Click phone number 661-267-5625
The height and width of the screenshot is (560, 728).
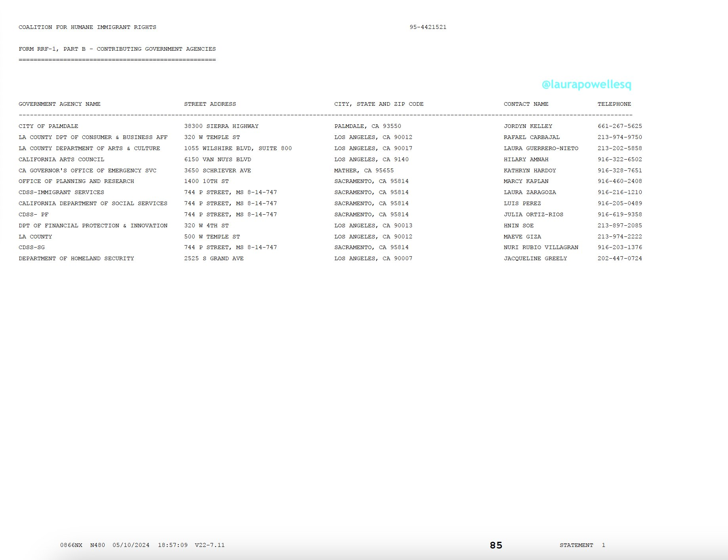point(620,126)
